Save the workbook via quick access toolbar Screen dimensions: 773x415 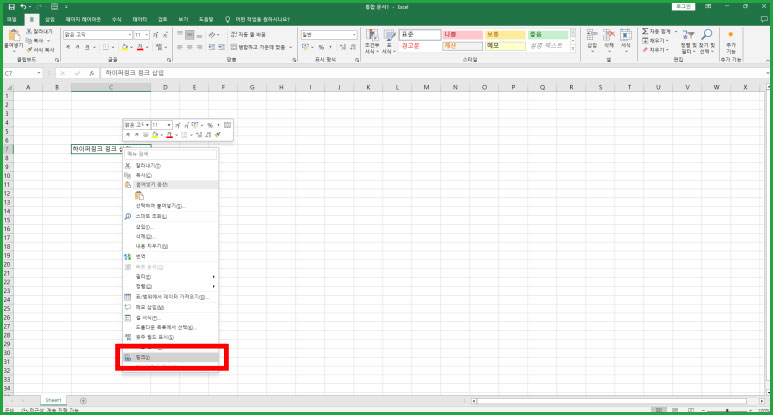coord(12,7)
